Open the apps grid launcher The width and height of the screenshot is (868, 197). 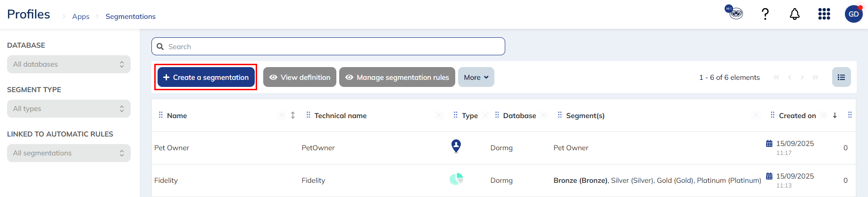coord(824,14)
